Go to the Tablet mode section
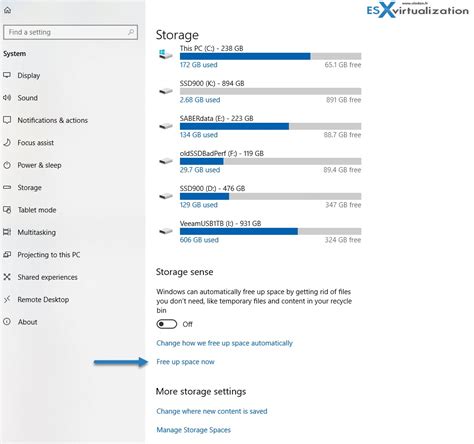Image resolution: width=474 pixels, height=444 pixels. click(37, 210)
